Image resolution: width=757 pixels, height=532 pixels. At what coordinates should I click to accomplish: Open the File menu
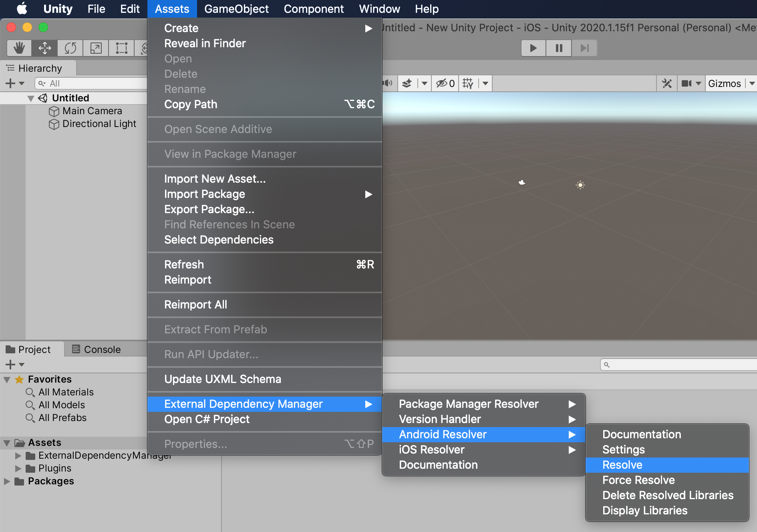click(97, 9)
